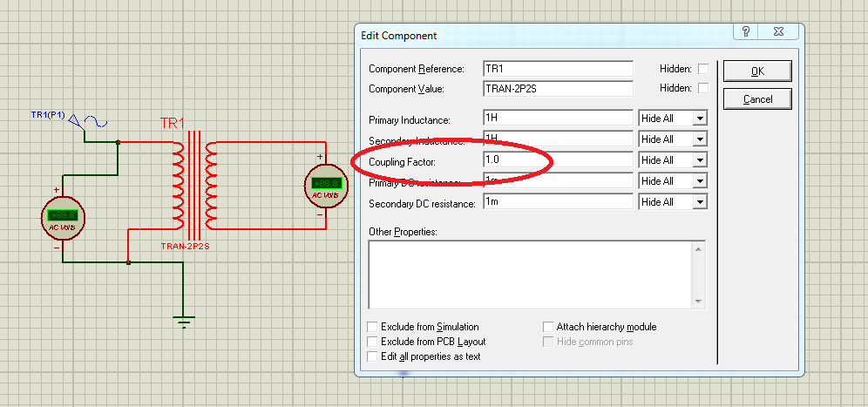Check Edit all properties as text
Viewport: 868px width, 407px height.
(x=372, y=356)
